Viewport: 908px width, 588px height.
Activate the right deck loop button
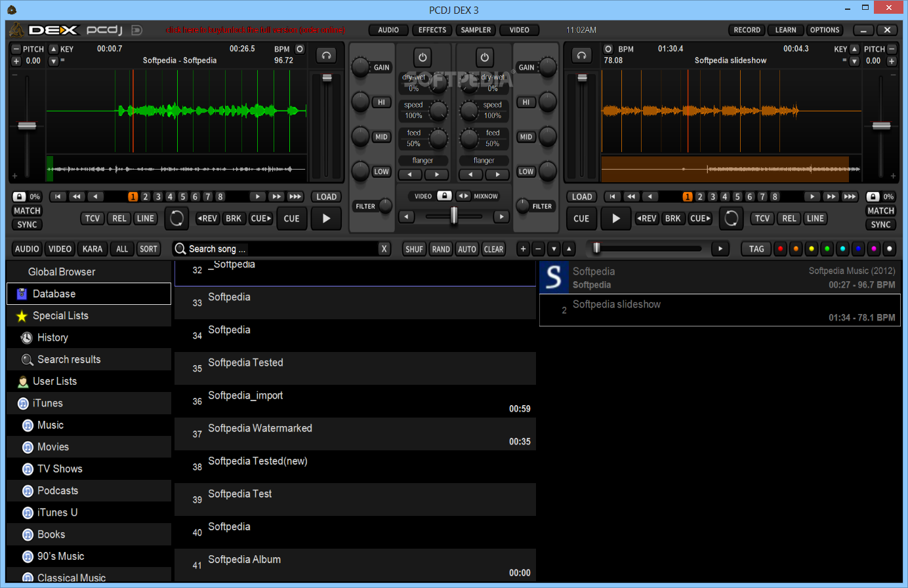pos(731,218)
